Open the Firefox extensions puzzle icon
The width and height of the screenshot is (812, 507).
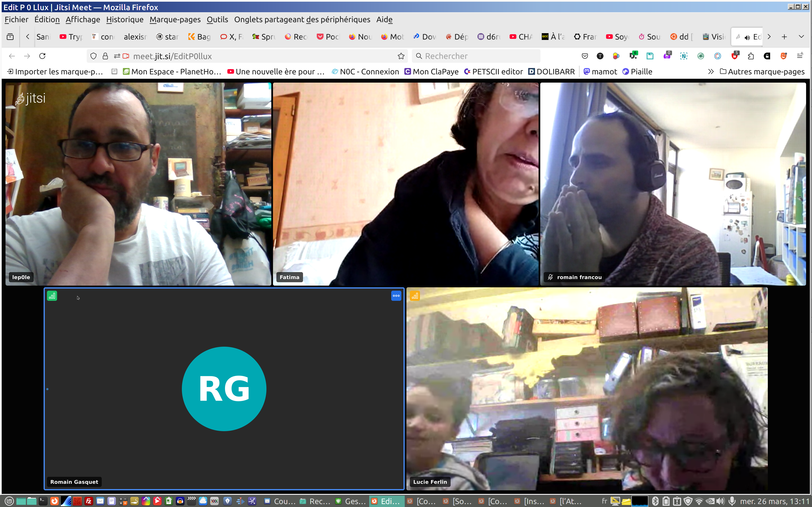click(751, 56)
